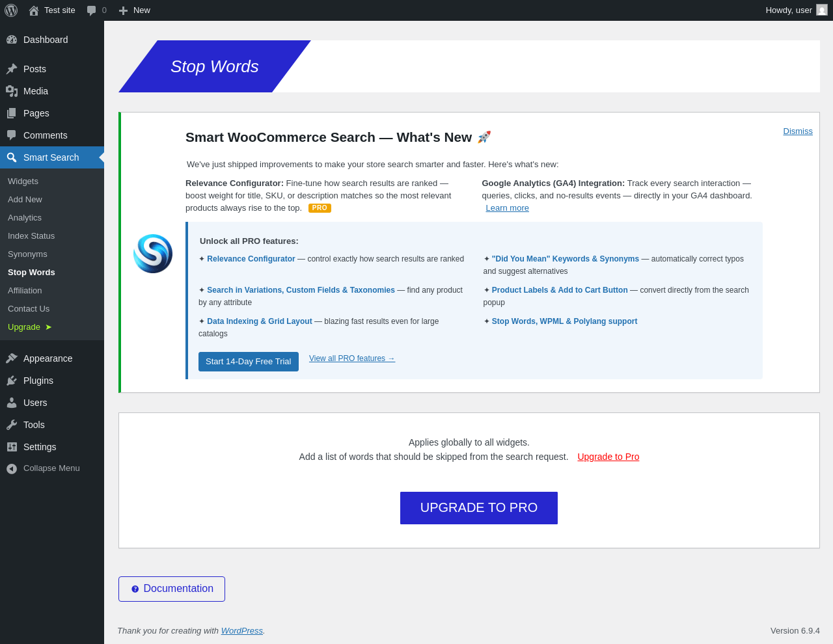Click the Tools wrench icon
Viewport: 833px width, 644px height.
click(x=12, y=425)
